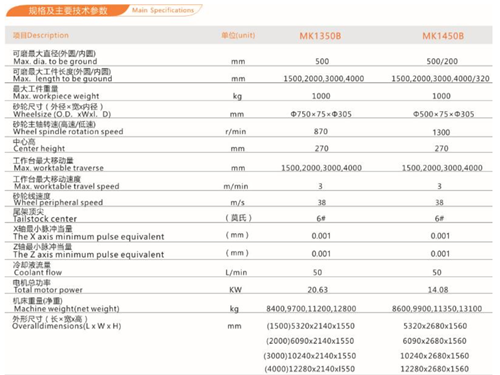
Task: Select the 20.63 total motor power value
Action: (x=317, y=290)
